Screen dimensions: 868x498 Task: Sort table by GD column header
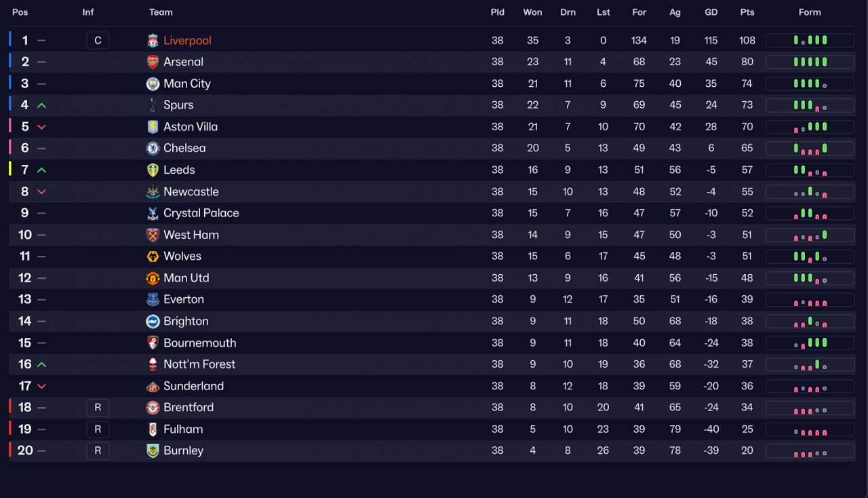[x=711, y=12]
